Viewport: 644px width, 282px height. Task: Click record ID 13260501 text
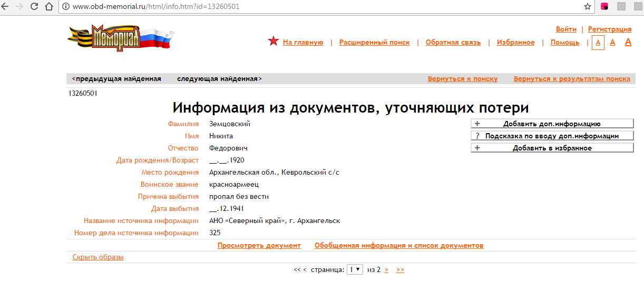click(83, 94)
